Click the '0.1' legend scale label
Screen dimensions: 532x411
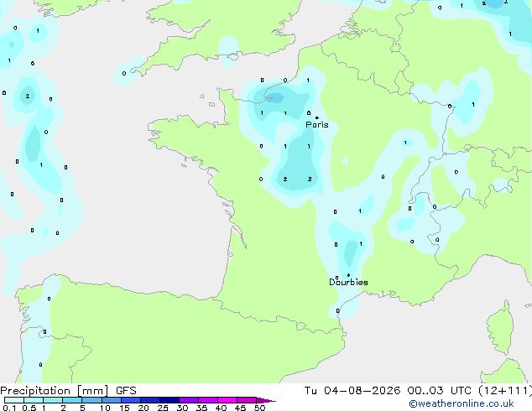coord(9,408)
